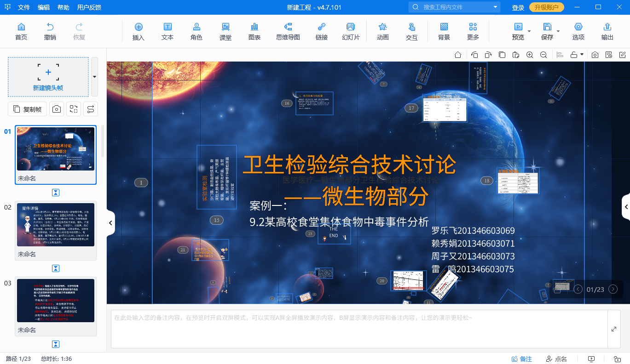The height and width of the screenshot is (364, 630).
Task: Open the 更多 more tools menu
Action: pos(473,32)
